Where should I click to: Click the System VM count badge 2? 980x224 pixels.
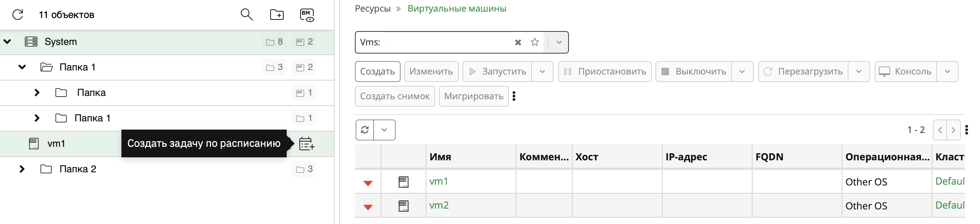tap(304, 42)
